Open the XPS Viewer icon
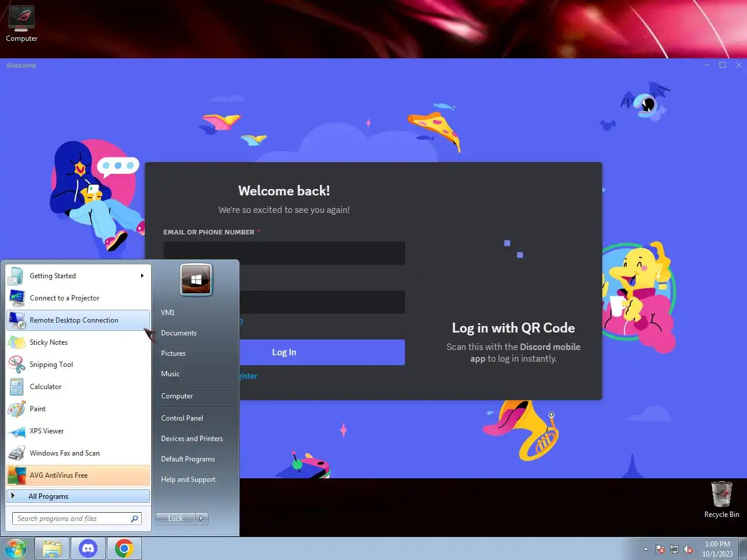The width and height of the screenshot is (747, 560). tap(16, 431)
